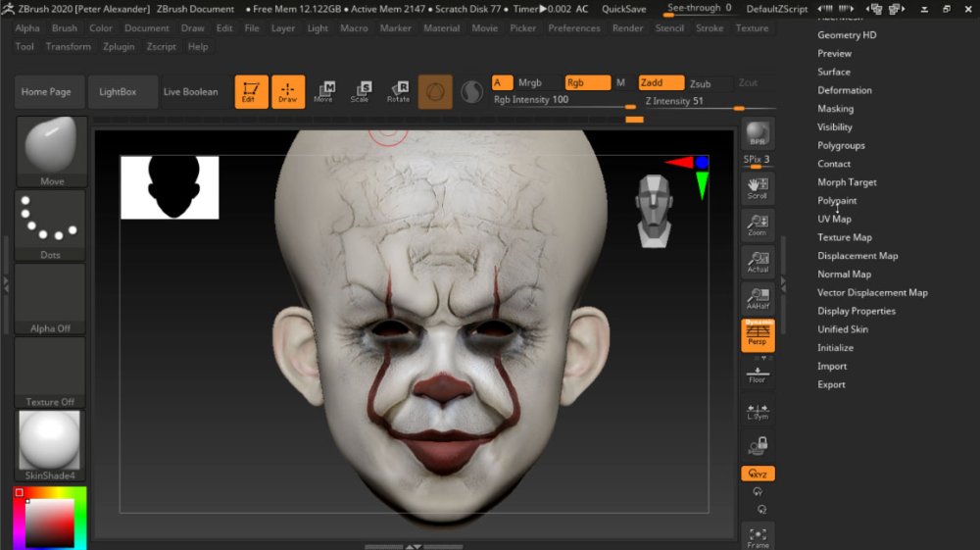Viewport: 980px width, 550px height.
Task: Open the Material menu
Action: tap(441, 28)
